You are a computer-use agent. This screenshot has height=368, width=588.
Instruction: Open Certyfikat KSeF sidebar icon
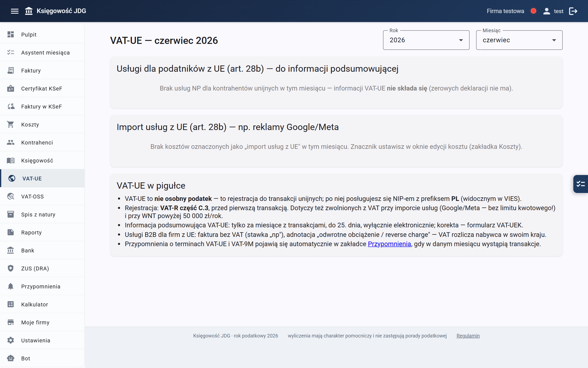point(11,89)
